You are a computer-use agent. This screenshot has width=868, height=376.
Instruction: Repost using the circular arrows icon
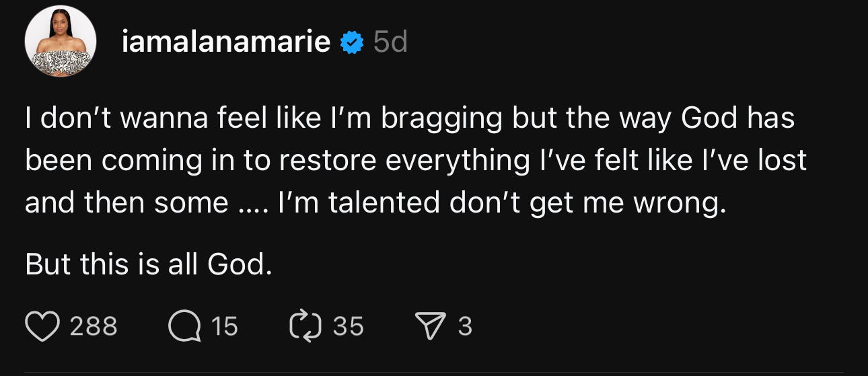(x=306, y=326)
